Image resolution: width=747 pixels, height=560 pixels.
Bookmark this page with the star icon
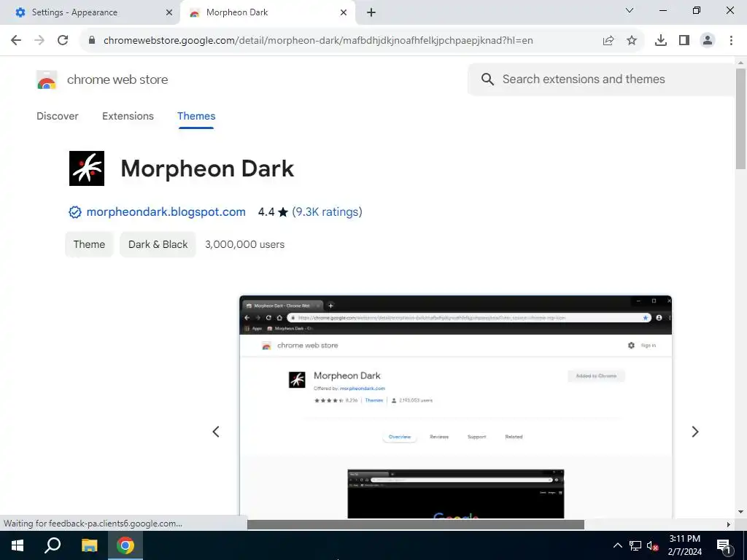[x=632, y=41]
